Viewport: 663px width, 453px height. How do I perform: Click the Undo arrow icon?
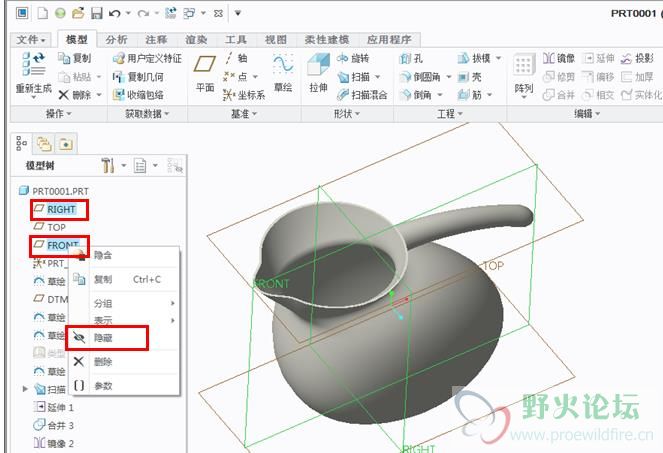click(114, 14)
